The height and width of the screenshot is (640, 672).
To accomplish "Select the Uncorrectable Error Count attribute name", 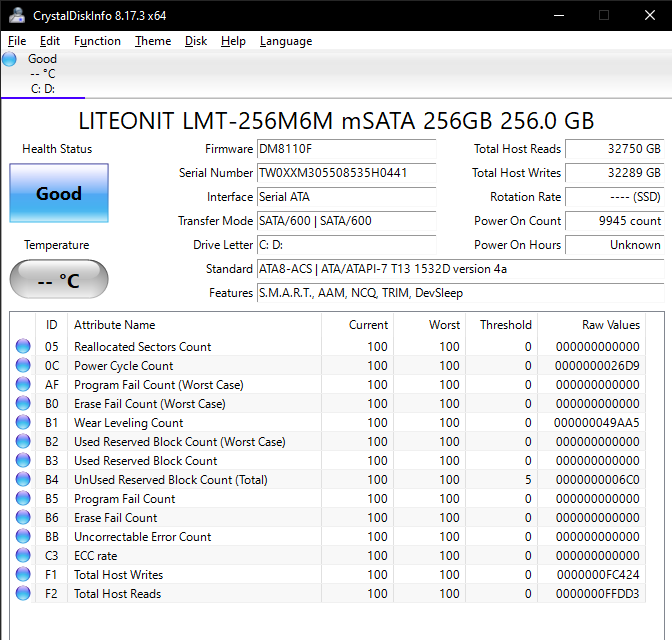I will (x=143, y=537).
